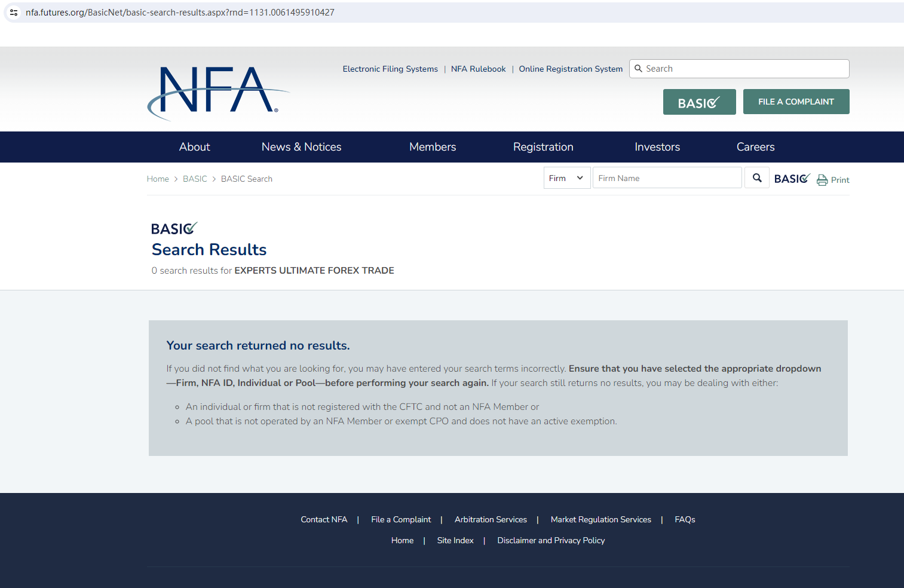Image resolution: width=904 pixels, height=588 pixels.
Task: Click the magnifier icon in top Search box
Action: 639,69
